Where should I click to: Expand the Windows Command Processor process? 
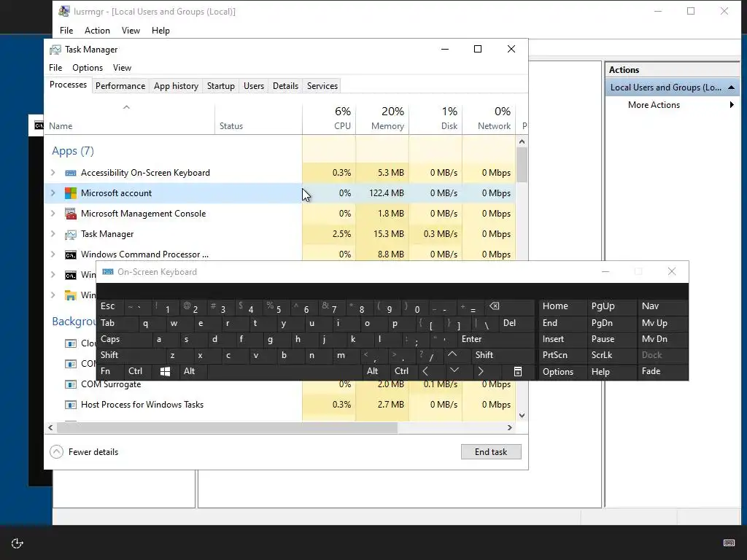point(53,254)
